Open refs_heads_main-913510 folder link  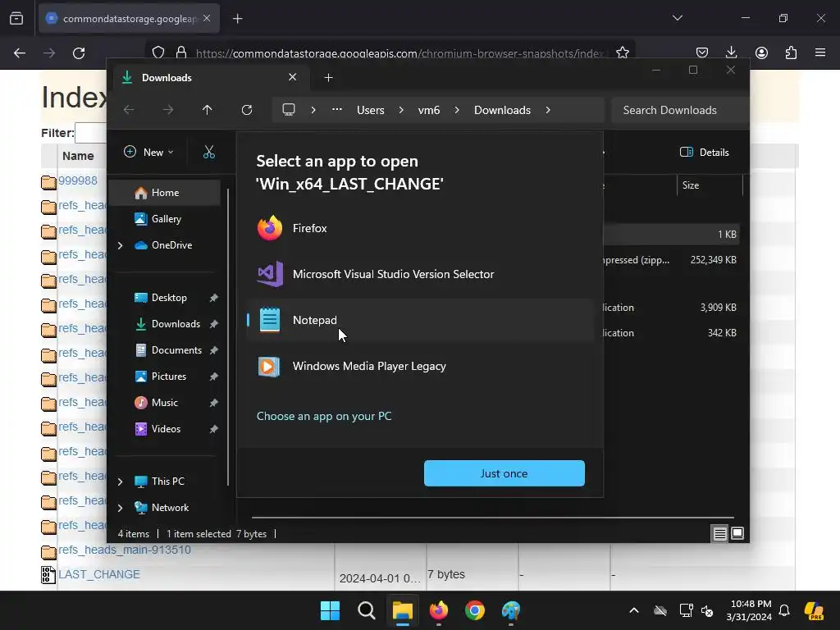point(125,550)
